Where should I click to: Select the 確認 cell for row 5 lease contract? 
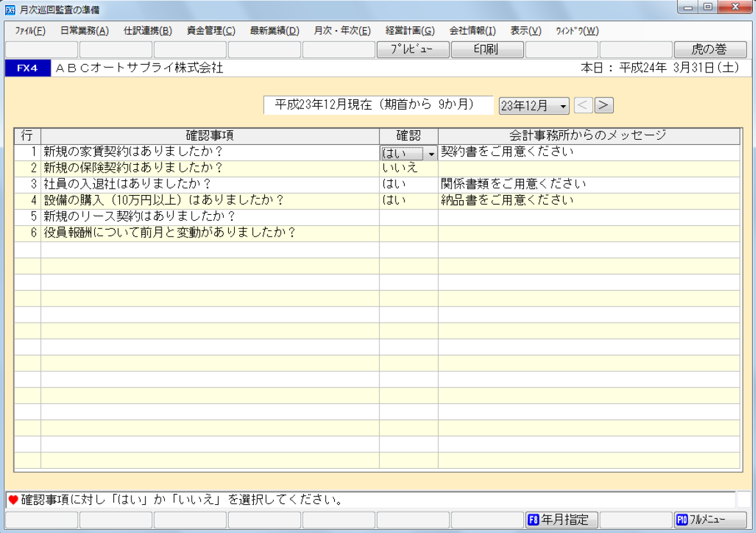click(408, 217)
